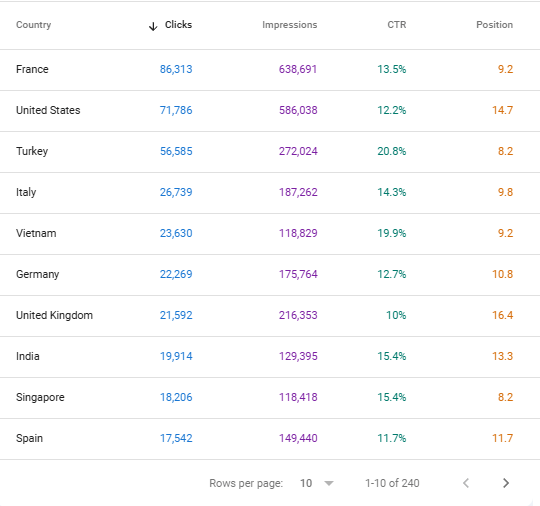Click India impressions value 129,395
Screen dimensions: 540x506
click(298, 356)
